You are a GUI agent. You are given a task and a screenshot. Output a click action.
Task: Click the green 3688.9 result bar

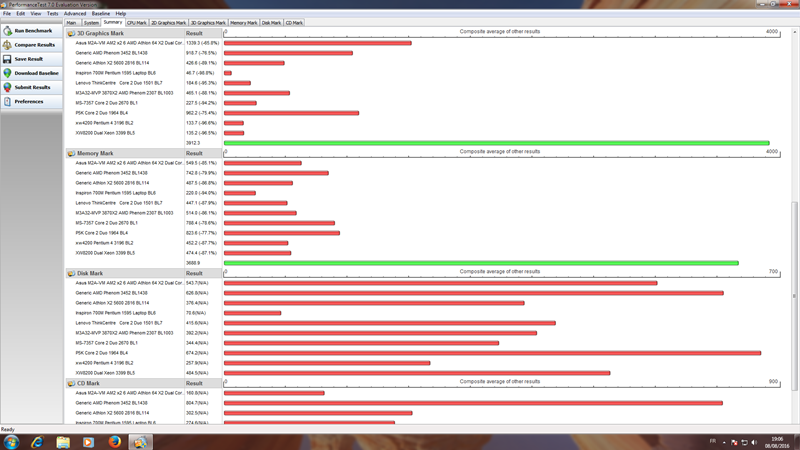481,263
